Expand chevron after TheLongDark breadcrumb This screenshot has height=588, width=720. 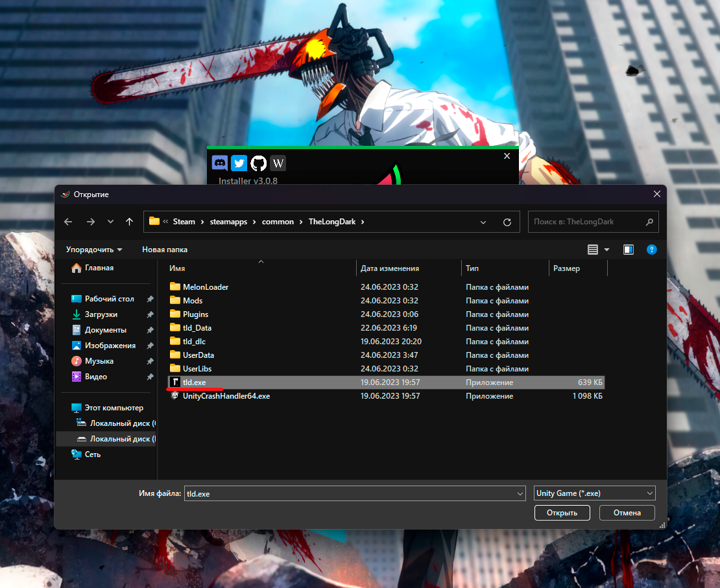(363, 222)
